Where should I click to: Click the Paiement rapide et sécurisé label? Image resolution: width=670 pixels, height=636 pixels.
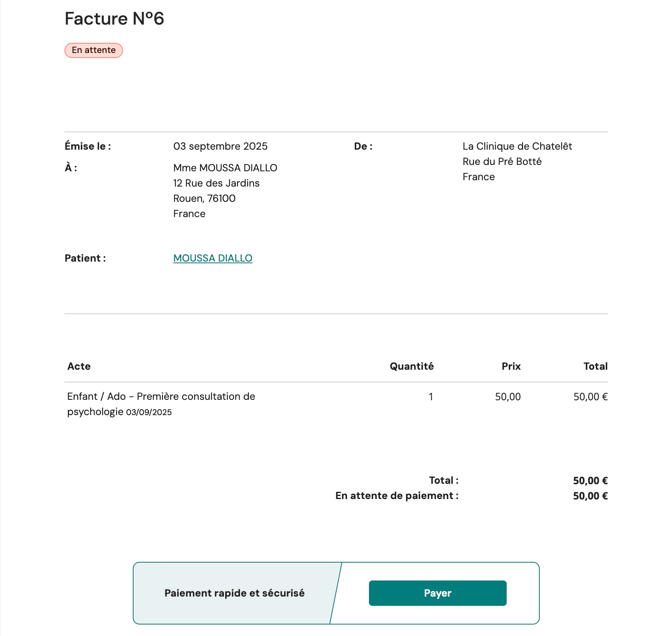[x=234, y=593]
